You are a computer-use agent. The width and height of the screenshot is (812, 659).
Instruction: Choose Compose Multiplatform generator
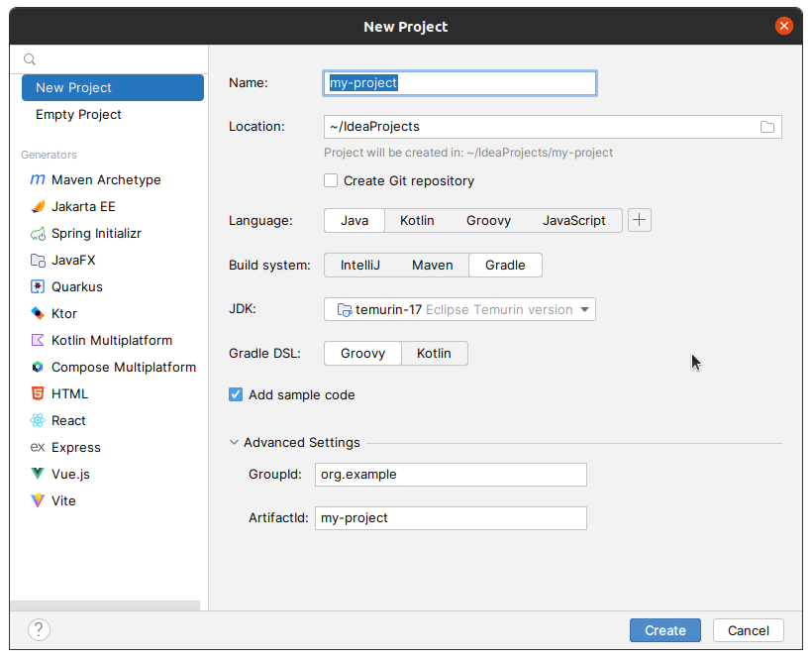(x=124, y=368)
